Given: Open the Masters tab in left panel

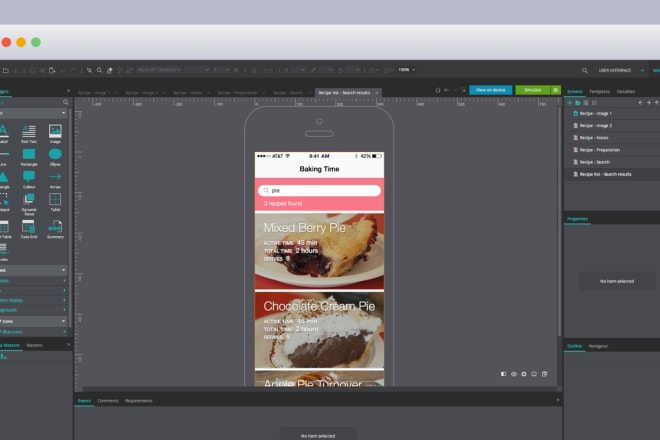Looking at the screenshot, I should (x=35, y=345).
